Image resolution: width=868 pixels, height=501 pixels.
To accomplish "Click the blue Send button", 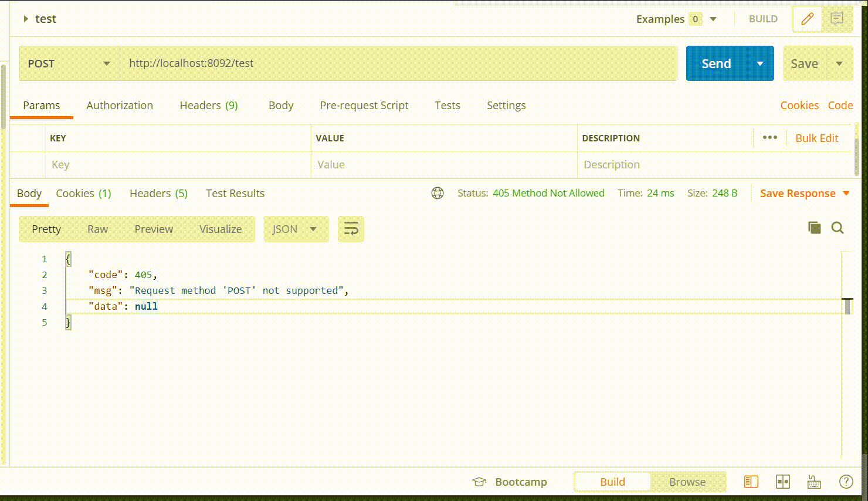I will pos(716,63).
